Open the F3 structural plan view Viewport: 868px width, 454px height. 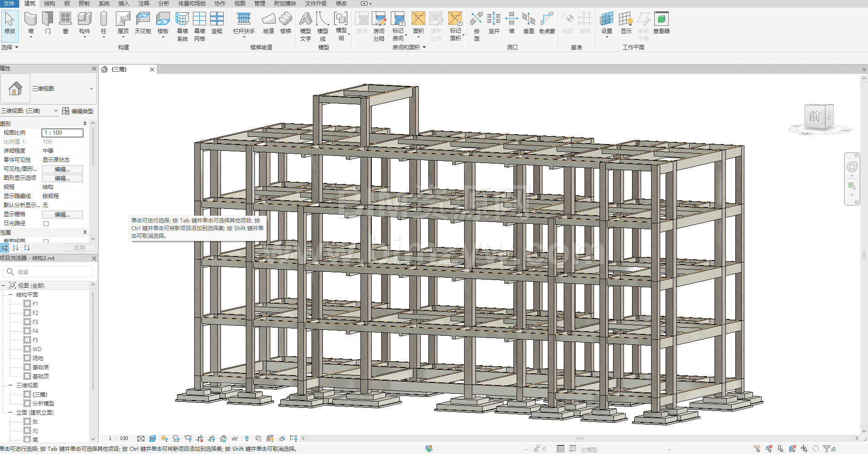click(35, 322)
